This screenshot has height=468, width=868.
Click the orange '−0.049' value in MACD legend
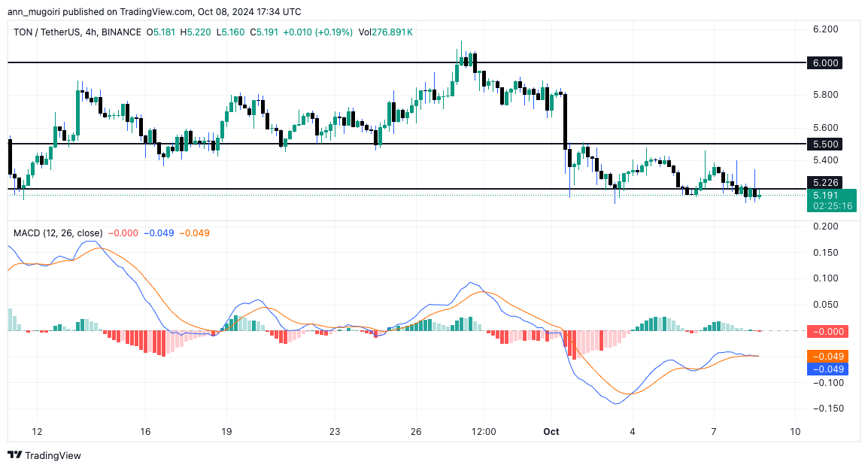[x=194, y=233]
